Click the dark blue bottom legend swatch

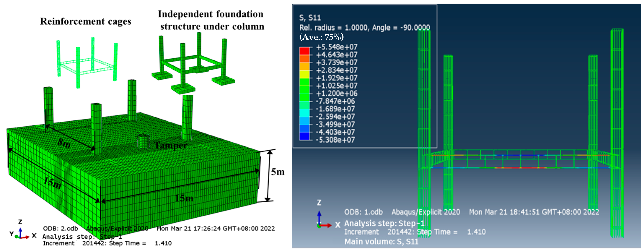coord(304,136)
